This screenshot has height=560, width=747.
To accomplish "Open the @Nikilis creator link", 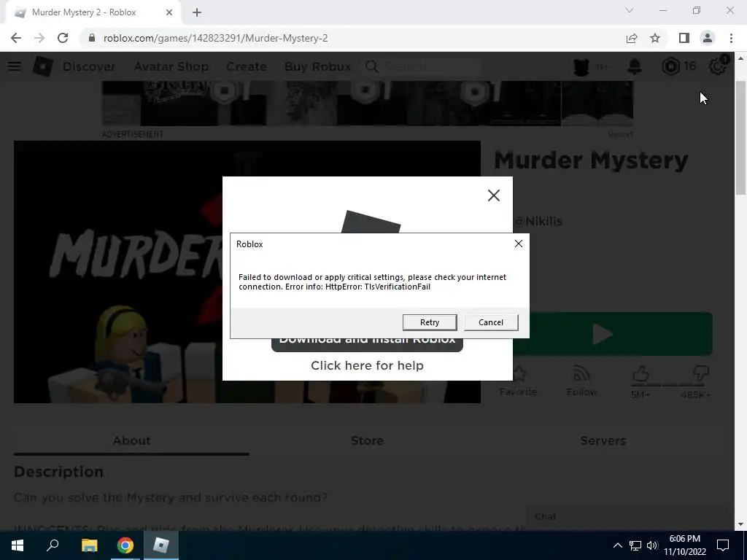I will point(538,222).
